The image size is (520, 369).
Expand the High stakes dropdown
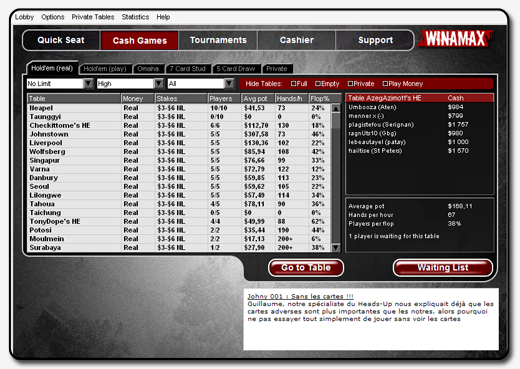coord(159,83)
